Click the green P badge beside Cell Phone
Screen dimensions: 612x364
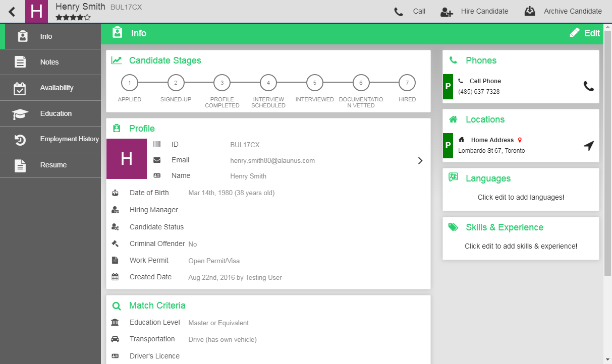click(448, 87)
